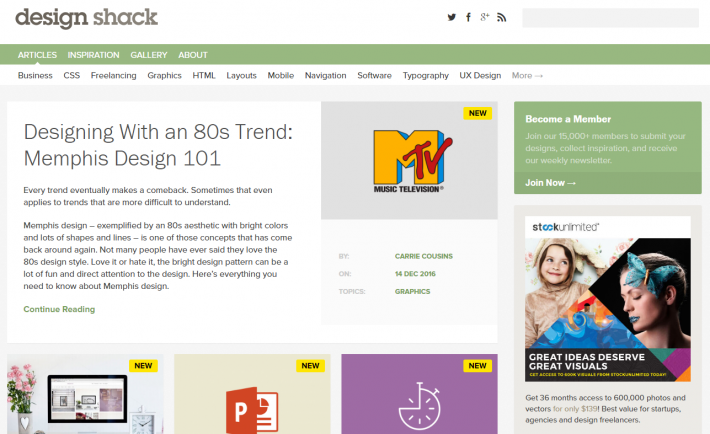Expand the More categories menu
Viewport: 710px width, 434px height.
527,75
